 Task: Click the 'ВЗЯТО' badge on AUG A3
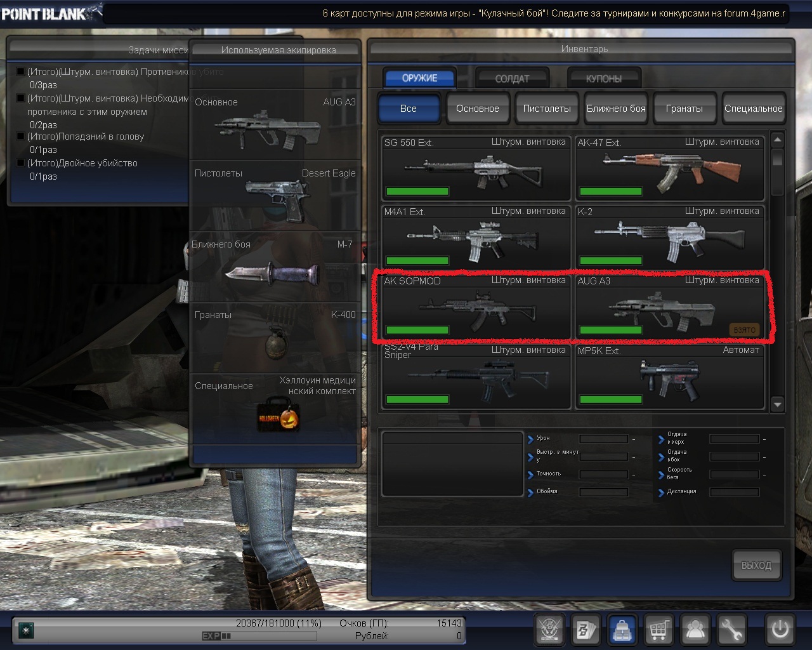[745, 330]
